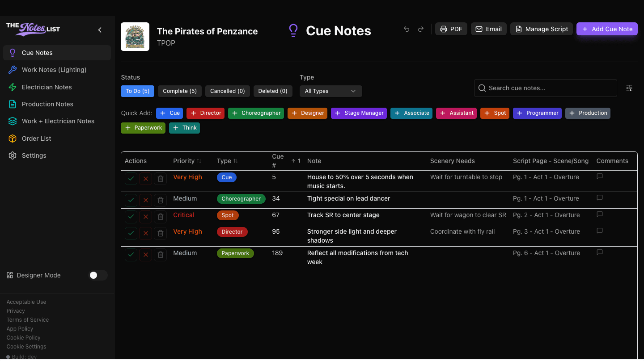This screenshot has width=644, height=361.
Task: Cancel the cue 189 note
Action: (x=146, y=255)
